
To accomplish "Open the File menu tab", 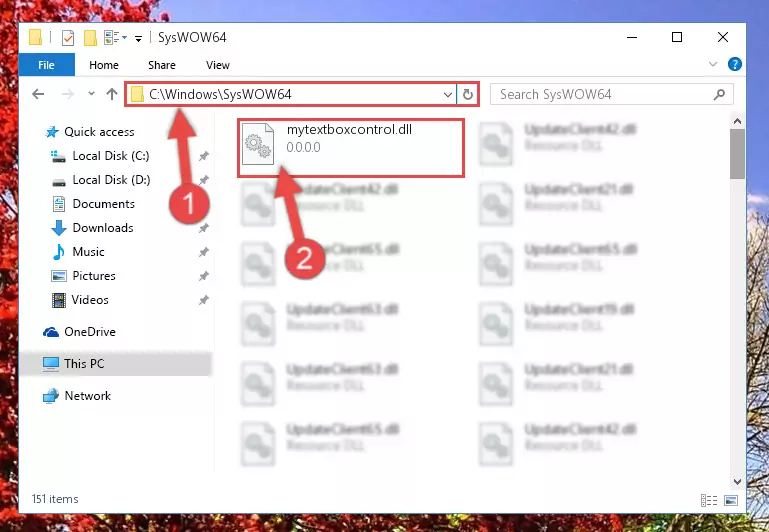I will click(47, 65).
